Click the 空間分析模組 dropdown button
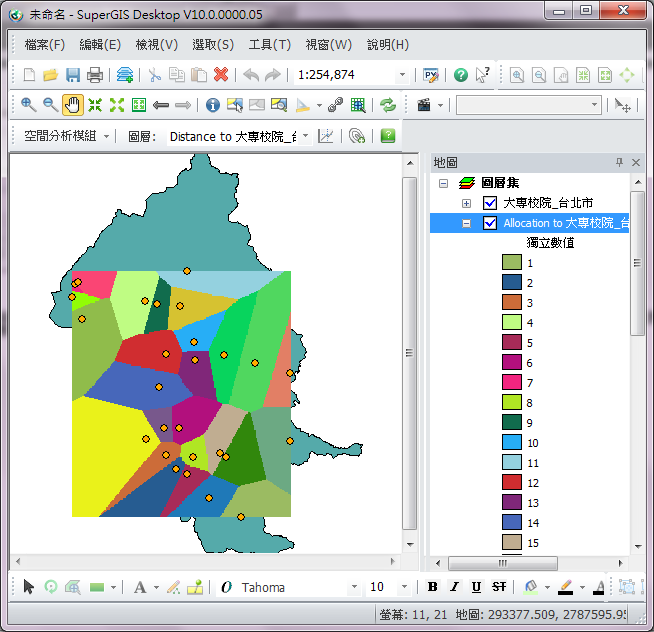 pos(66,136)
